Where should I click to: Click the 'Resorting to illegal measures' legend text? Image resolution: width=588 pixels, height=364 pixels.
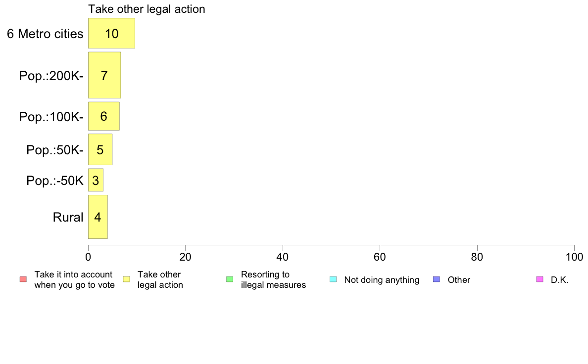pyautogui.click(x=273, y=279)
